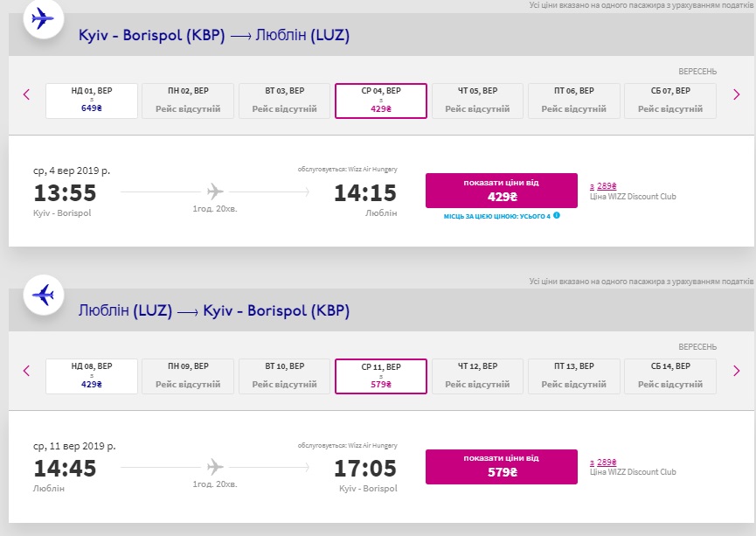The width and height of the screenshot is (756, 536).
Task: Click the outbound flight airplane logo icon
Action: click(x=42, y=18)
